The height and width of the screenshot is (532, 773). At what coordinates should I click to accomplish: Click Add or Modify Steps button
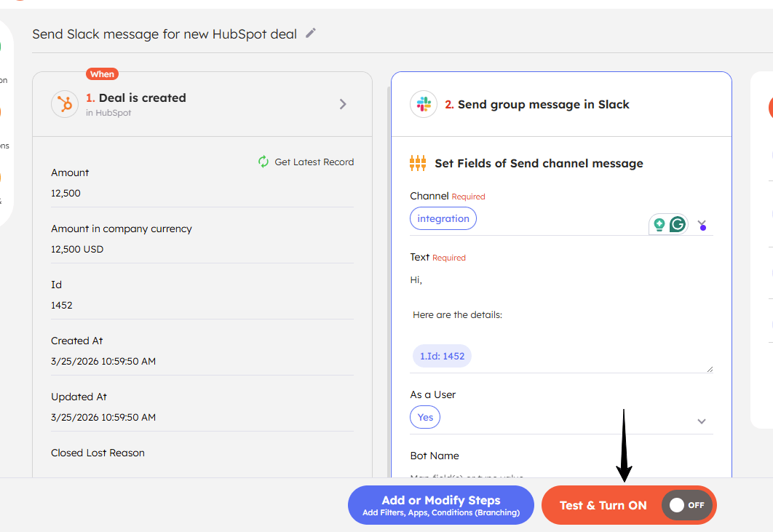[x=441, y=505]
